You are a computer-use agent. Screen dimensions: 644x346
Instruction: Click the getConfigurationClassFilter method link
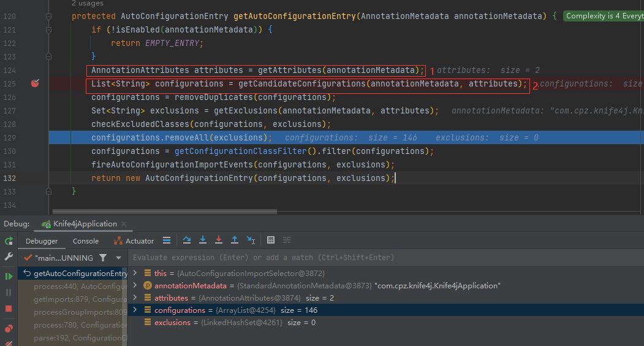[241, 151]
